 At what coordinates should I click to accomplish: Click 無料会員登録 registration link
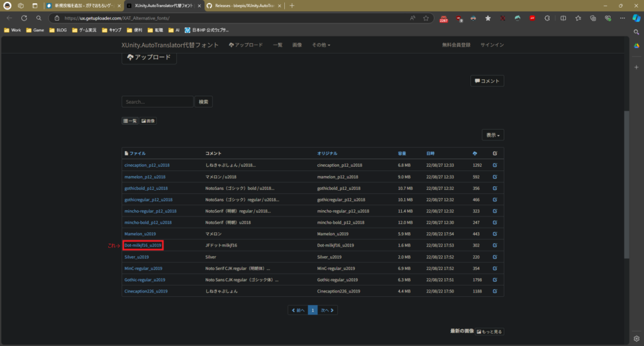[457, 45]
